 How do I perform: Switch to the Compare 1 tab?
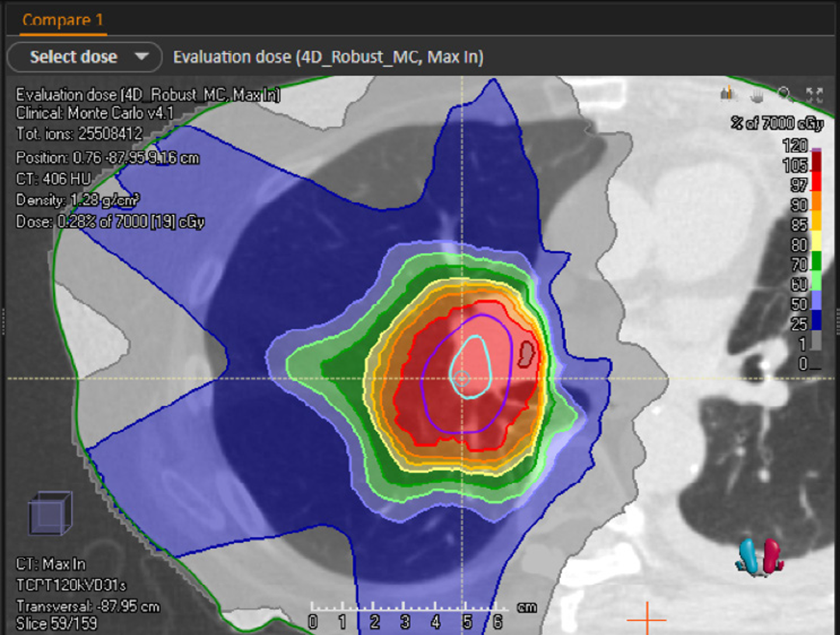62,20
